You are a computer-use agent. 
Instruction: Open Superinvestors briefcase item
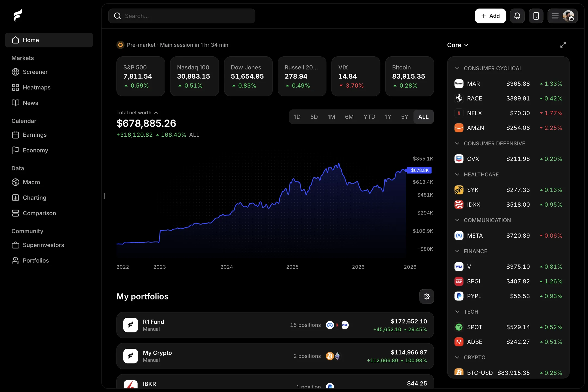click(16, 245)
